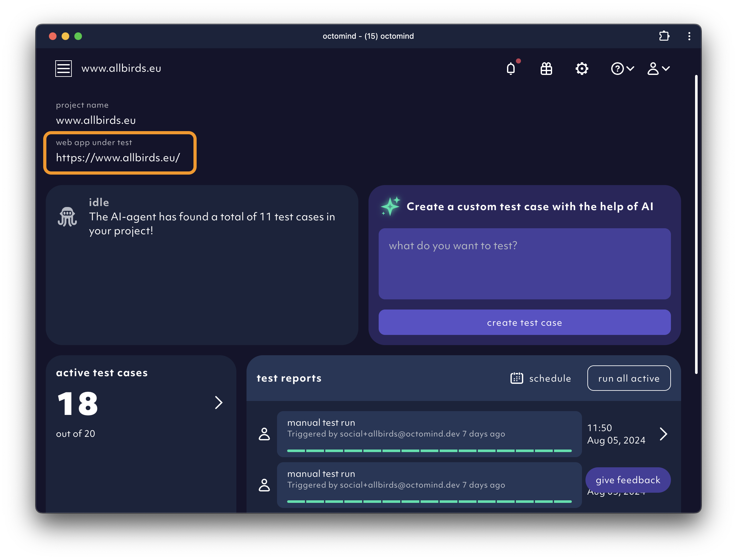Expand the user account dropdown
The height and width of the screenshot is (560, 737).
click(x=658, y=69)
